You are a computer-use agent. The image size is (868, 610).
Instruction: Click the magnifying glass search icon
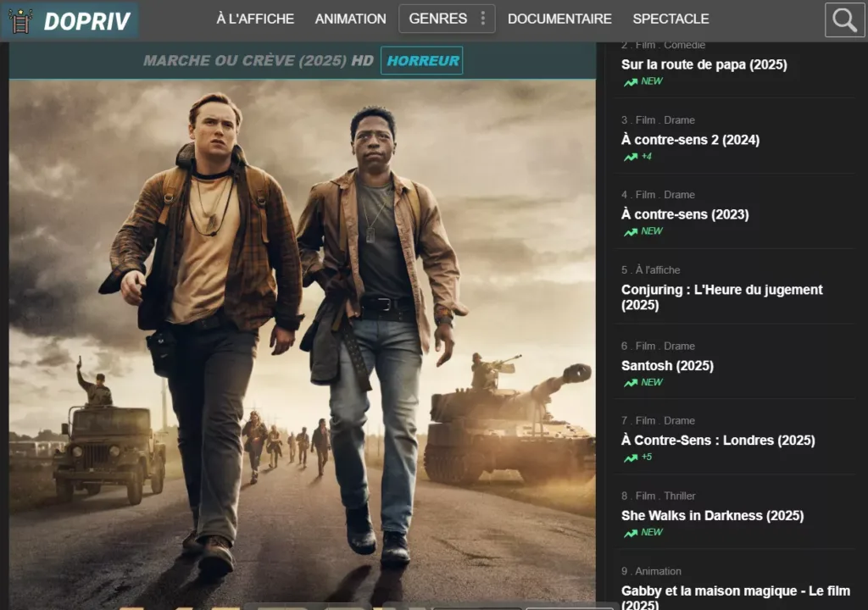click(x=844, y=20)
